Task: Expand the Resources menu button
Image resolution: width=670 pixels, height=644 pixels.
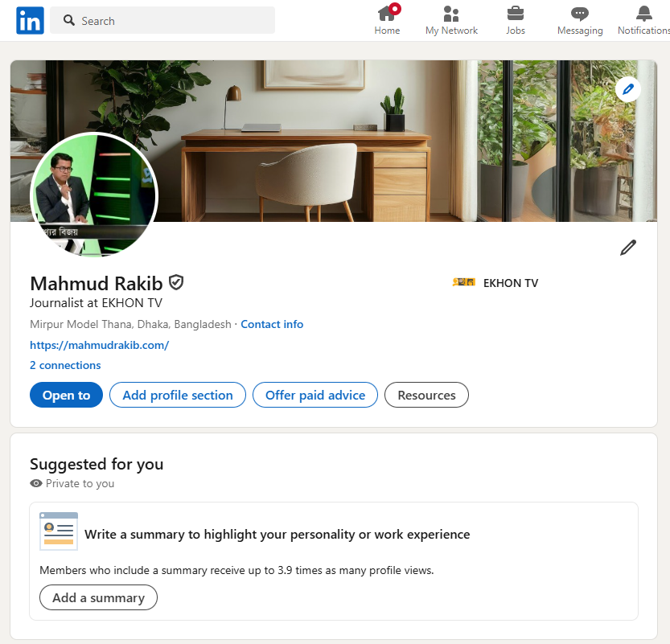Action: (x=426, y=395)
